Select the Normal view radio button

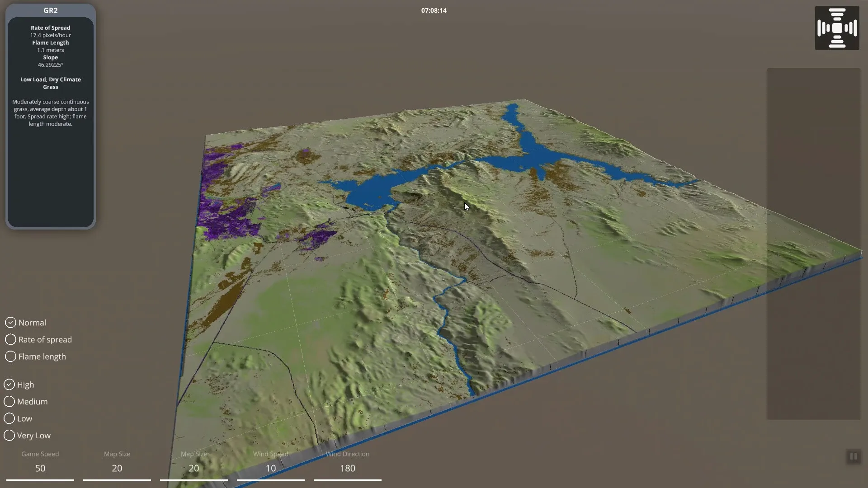pyautogui.click(x=10, y=323)
